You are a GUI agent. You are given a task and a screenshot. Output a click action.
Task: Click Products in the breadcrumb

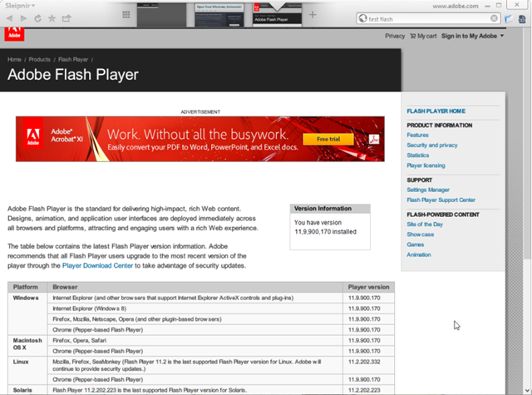39,59
